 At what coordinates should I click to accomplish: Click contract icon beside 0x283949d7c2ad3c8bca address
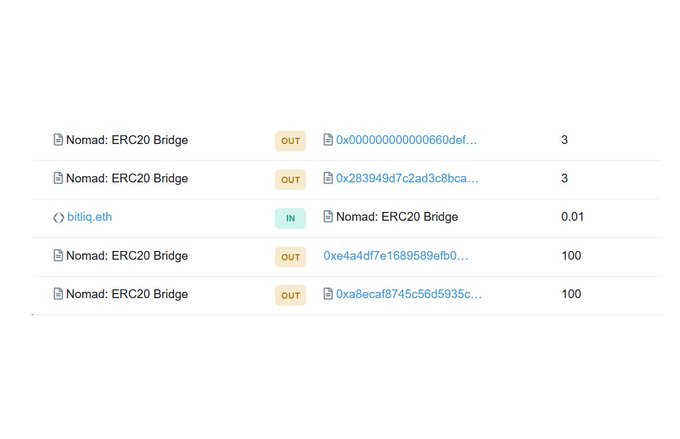click(x=328, y=179)
